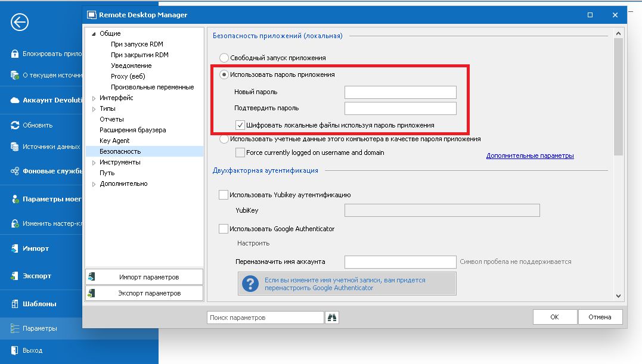
Task: Collapse the Общие tree node
Action: pyautogui.click(x=94, y=33)
